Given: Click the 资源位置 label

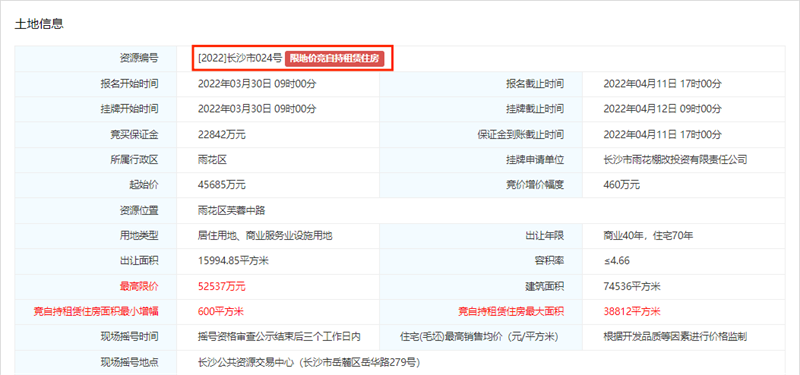Looking at the screenshot, I should pyautogui.click(x=139, y=210).
